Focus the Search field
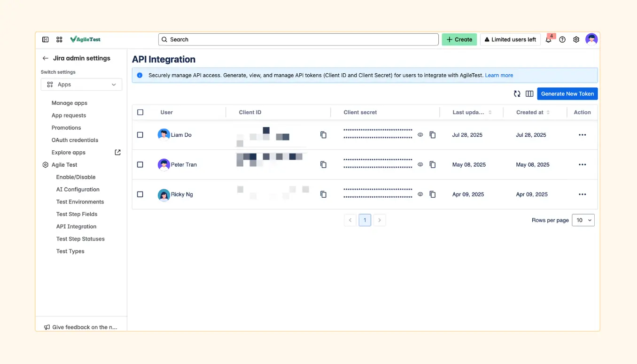637x364 pixels. click(x=298, y=39)
